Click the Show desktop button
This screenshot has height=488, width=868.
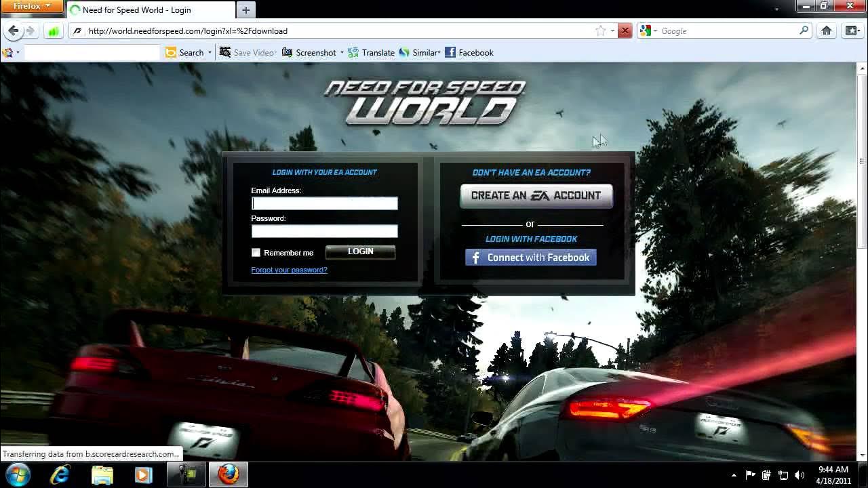(863, 474)
